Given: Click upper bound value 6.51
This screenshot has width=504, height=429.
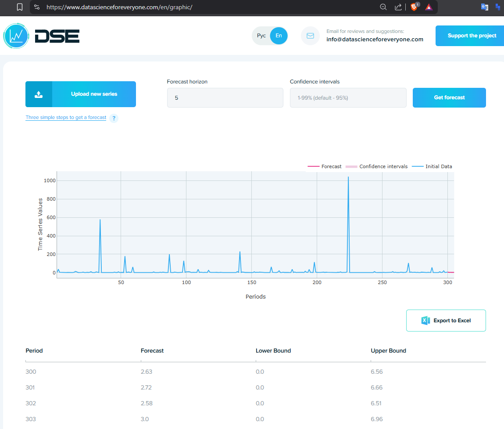Looking at the screenshot, I should tap(376, 403).
